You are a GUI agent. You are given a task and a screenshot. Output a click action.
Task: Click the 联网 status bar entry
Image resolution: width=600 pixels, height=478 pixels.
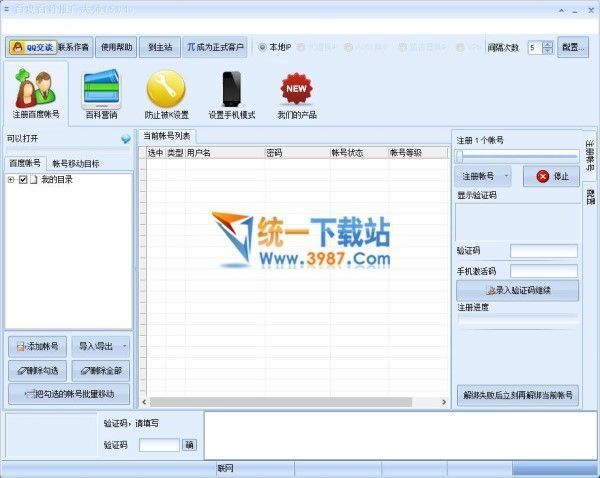coord(225,468)
